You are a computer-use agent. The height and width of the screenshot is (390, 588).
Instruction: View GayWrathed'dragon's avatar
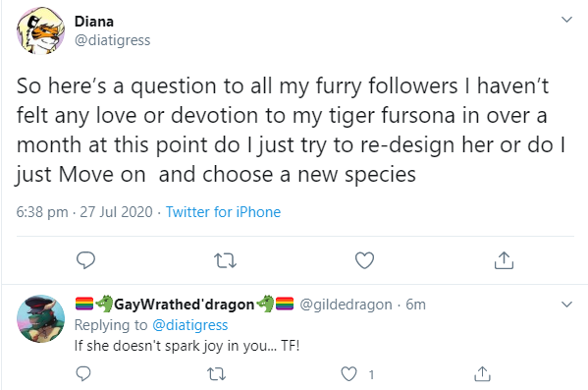(x=40, y=318)
